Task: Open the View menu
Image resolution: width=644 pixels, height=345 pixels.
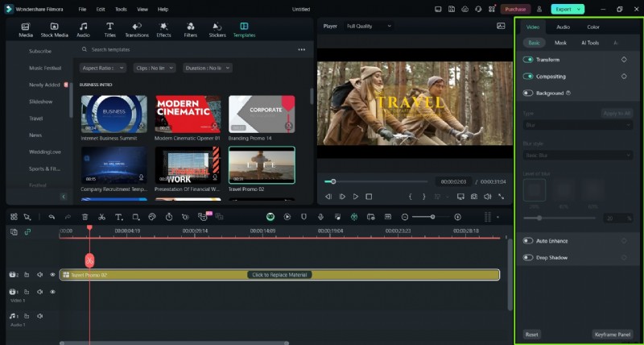Action: click(142, 9)
